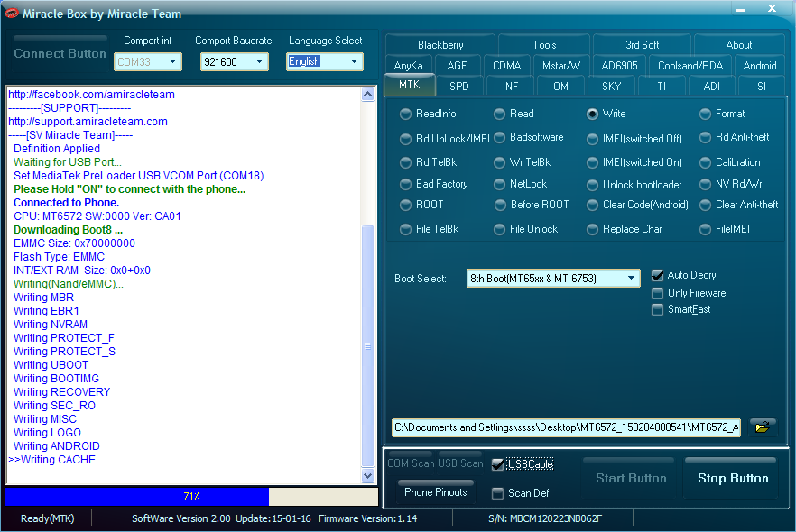Click the firmware file path field

point(566,427)
